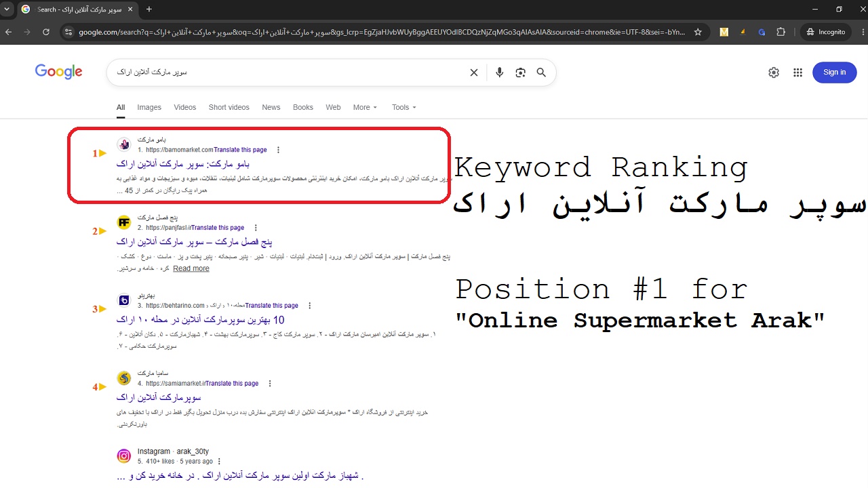This screenshot has height=488, width=868.
Task: Click Read more in the panjfasl snippet
Action: click(191, 268)
